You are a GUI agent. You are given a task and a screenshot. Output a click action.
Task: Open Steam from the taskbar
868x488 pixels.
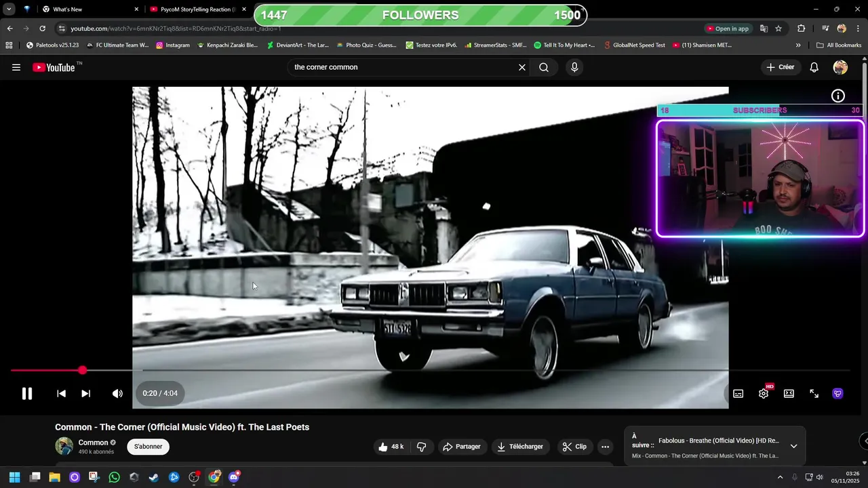tap(154, 477)
